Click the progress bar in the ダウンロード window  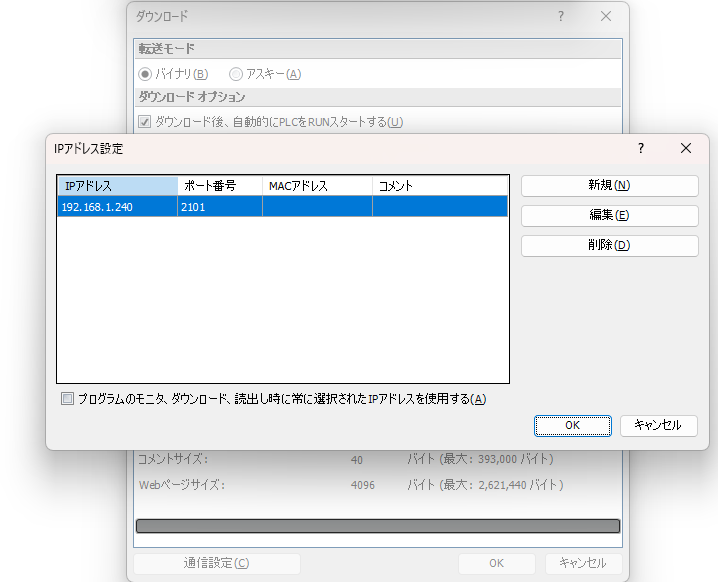tap(378, 526)
